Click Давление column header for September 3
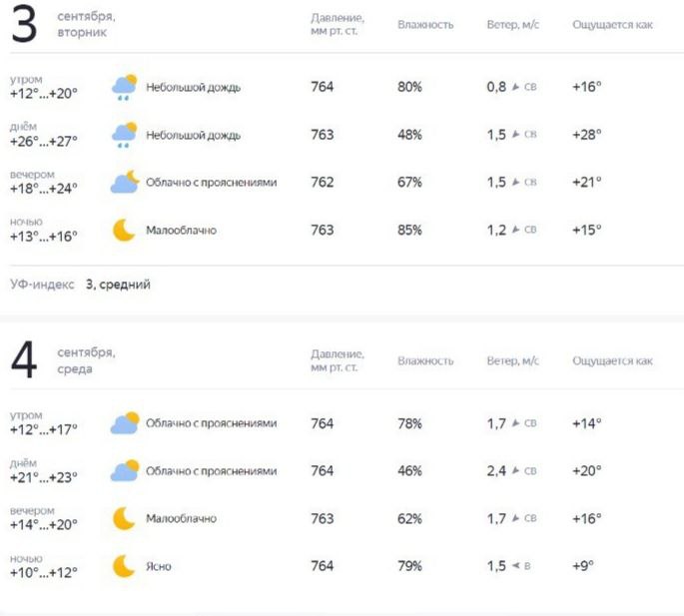 coord(338,24)
